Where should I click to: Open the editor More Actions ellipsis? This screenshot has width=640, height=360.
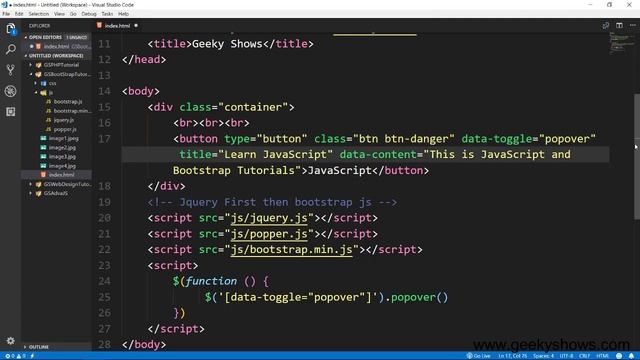coord(633,25)
